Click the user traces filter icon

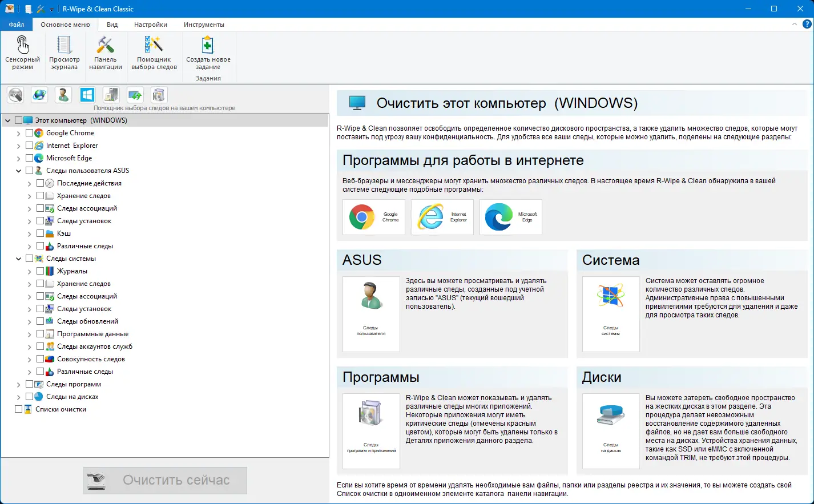point(63,95)
